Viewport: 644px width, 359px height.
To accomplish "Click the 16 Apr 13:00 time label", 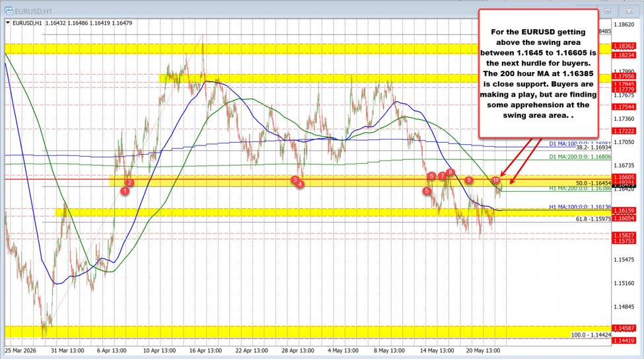I will tap(206, 350).
